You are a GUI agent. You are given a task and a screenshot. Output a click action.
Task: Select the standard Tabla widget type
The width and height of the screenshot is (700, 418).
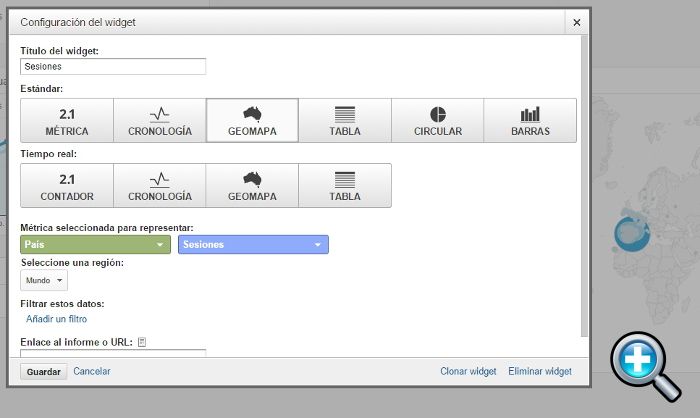[x=345, y=121]
